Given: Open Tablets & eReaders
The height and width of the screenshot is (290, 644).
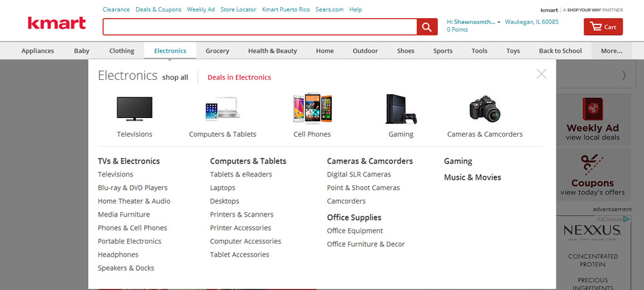Looking at the screenshot, I should pyautogui.click(x=241, y=175).
